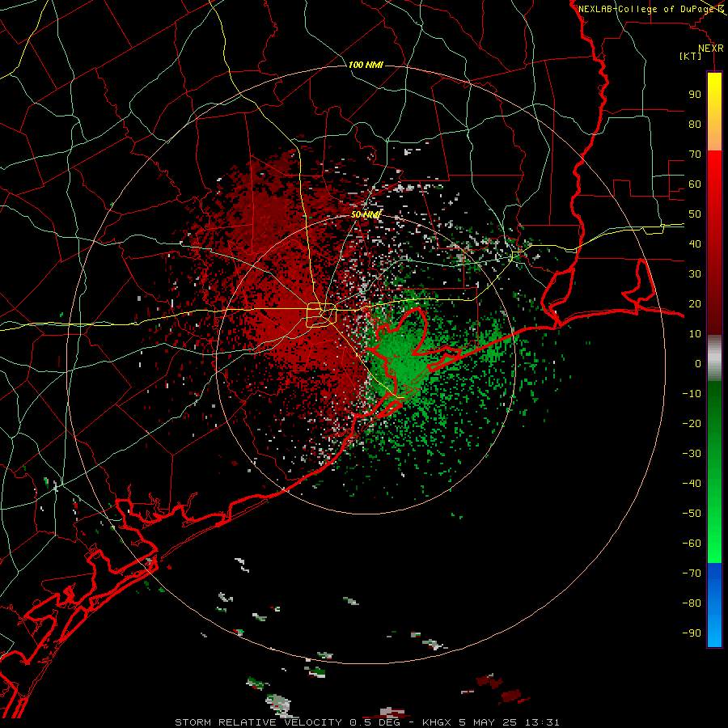Click the -60 scale value
This screenshot has height=728, width=728.
(x=692, y=544)
